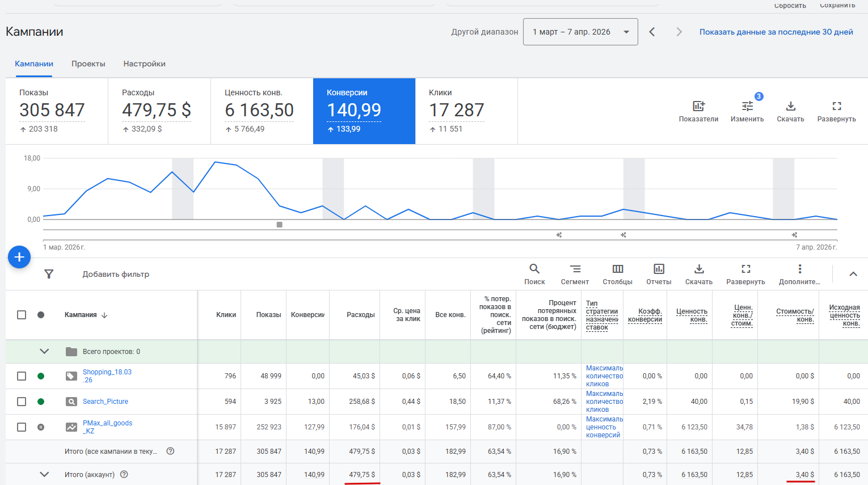Click the Показатели chart metrics icon
868x485 pixels.
click(698, 106)
